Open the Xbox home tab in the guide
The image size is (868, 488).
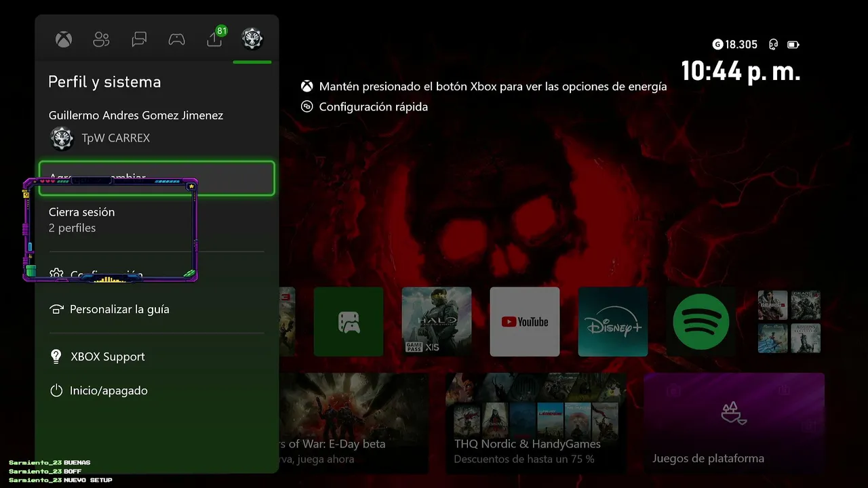tap(64, 39)
